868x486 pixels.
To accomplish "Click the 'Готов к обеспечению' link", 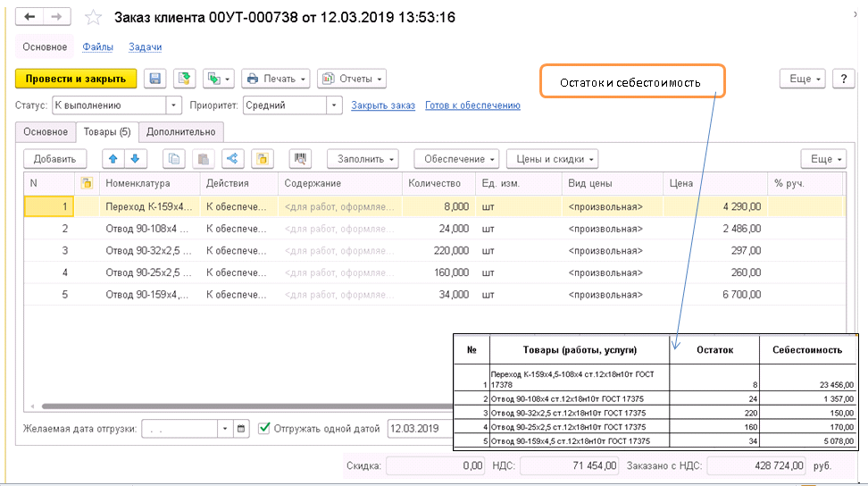I will click(472, 105).
